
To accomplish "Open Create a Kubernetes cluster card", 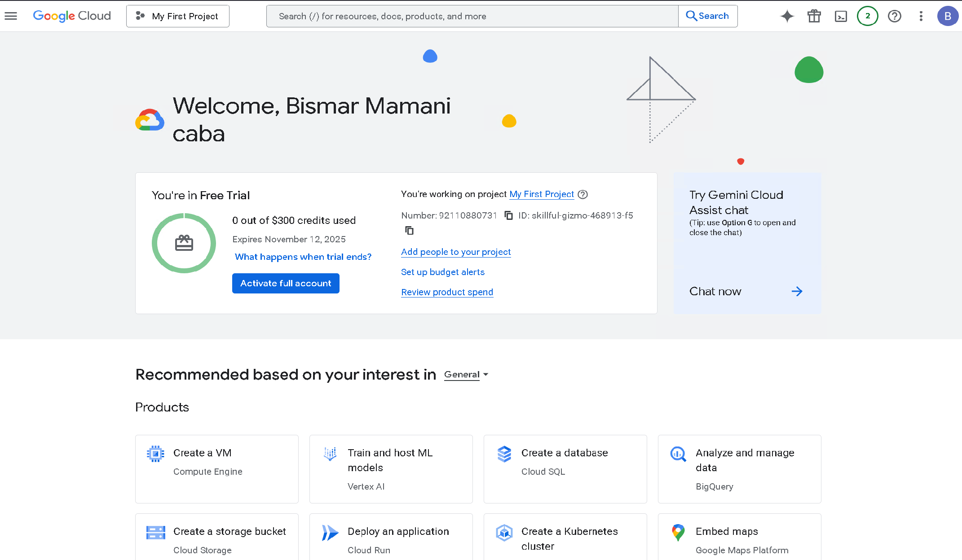I will pyautogui.click(x=565, y=537).
